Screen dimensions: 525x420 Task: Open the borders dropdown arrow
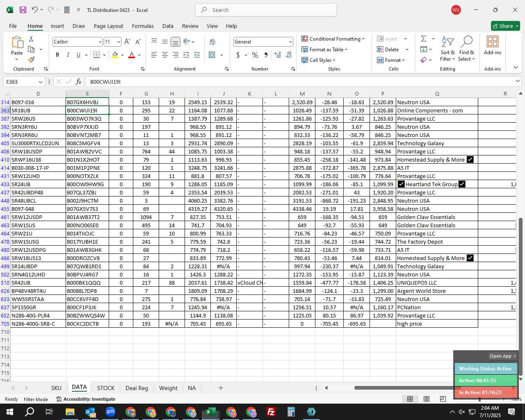(104, 55)
